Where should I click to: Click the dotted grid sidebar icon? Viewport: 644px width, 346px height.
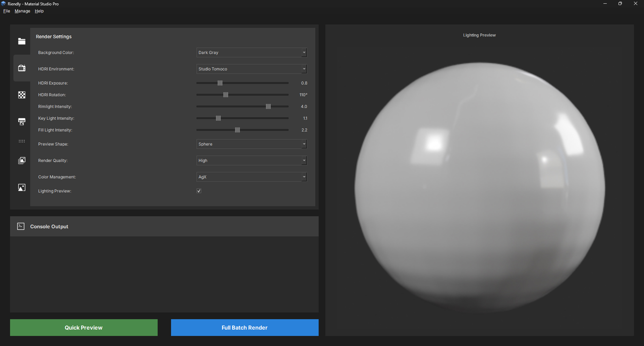tap(22, 141)
